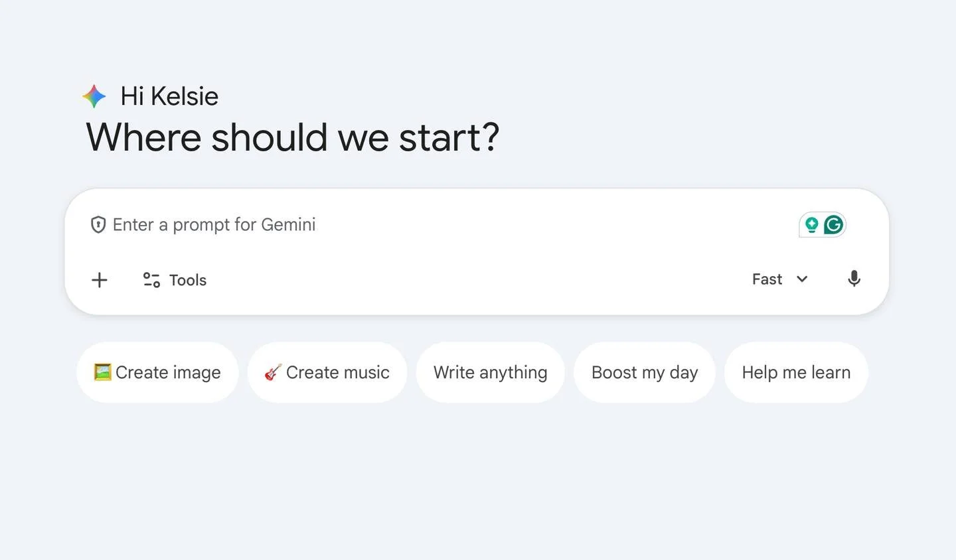Choose the Boost my day chip

coord(644,372)
